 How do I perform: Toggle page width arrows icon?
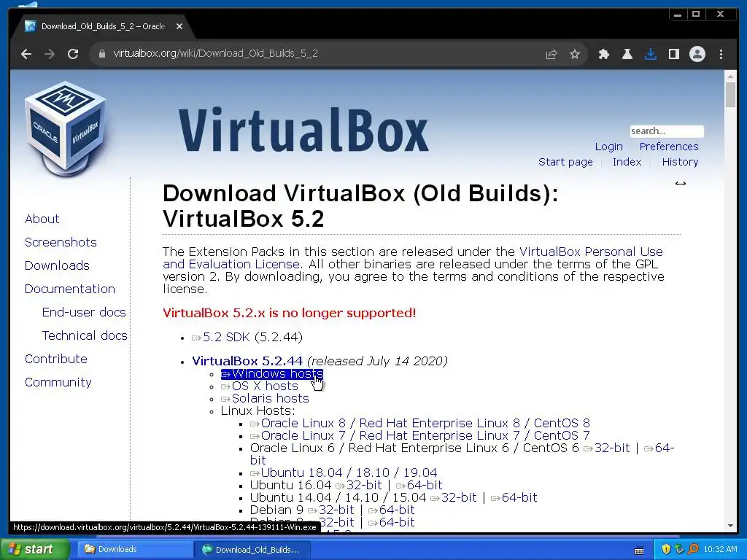pos(681,183)
